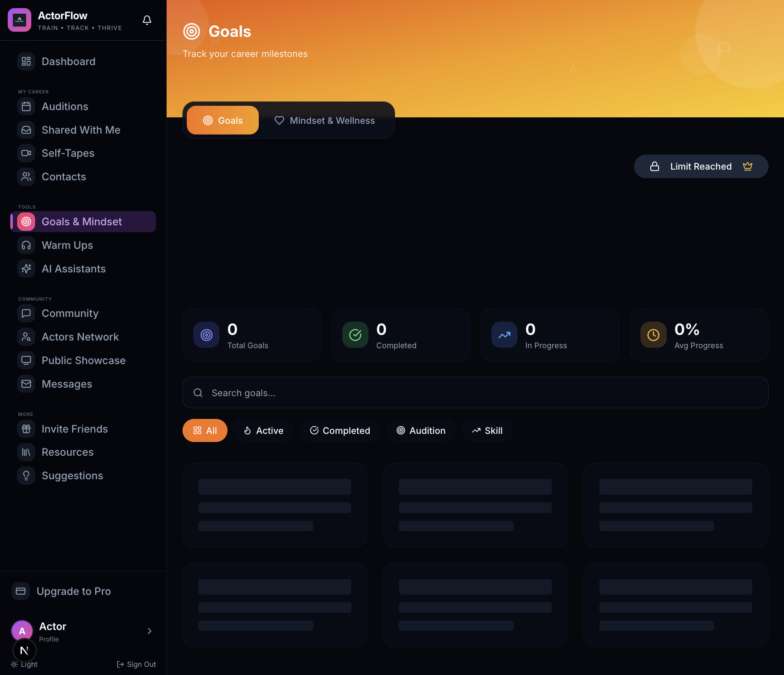784x675 pixels.
Task: Switch to the Mindset & Wellness tab
Action: pyautogui.click(x=325, y=120)
